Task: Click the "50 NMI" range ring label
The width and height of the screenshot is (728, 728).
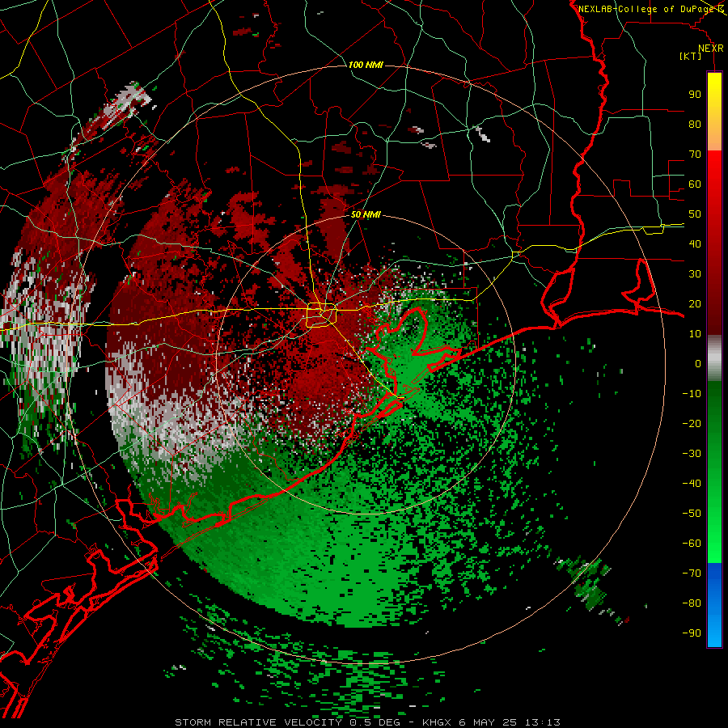Action: pyautogui.click(x=366, y=214)
